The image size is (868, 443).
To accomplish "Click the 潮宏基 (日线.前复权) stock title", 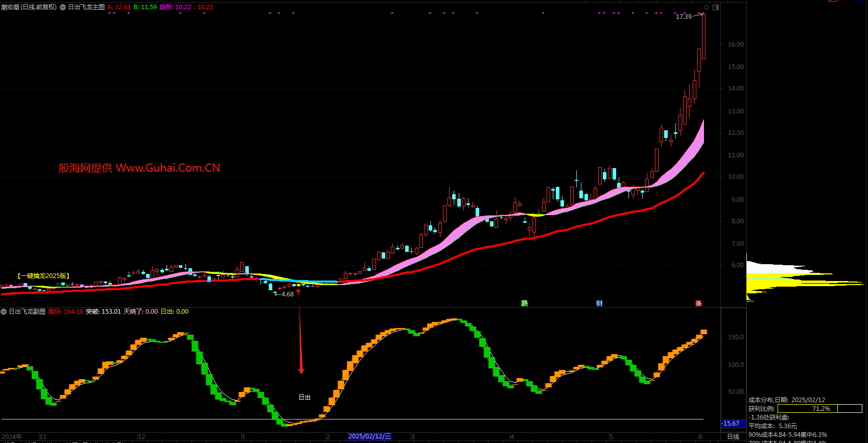I will click(x=29, y=7).
